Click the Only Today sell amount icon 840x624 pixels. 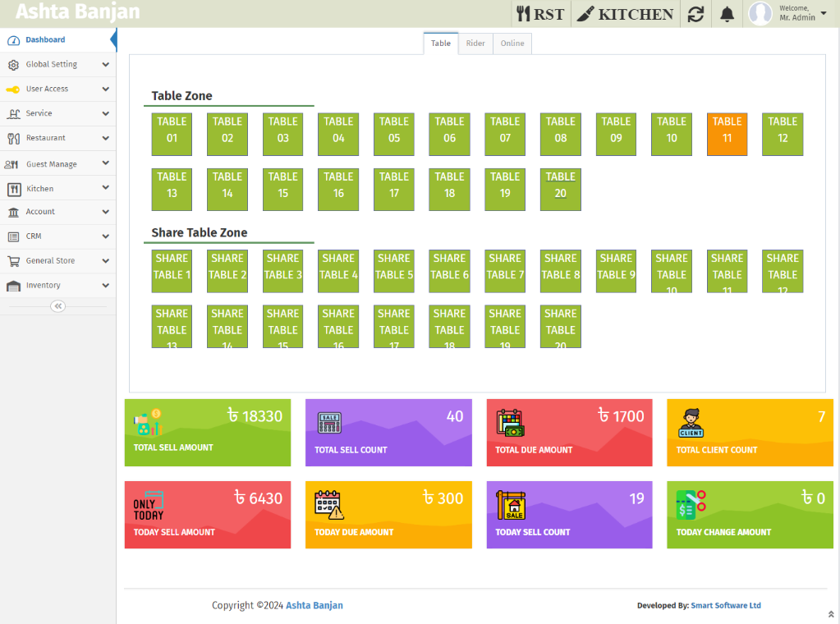pos(149,506)
